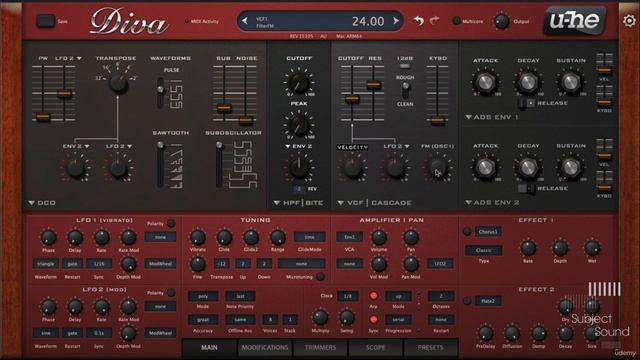The width and height of the screenshot is (640, 360).
Task: Adjust the Output knob in header
Action: (501, 21)
